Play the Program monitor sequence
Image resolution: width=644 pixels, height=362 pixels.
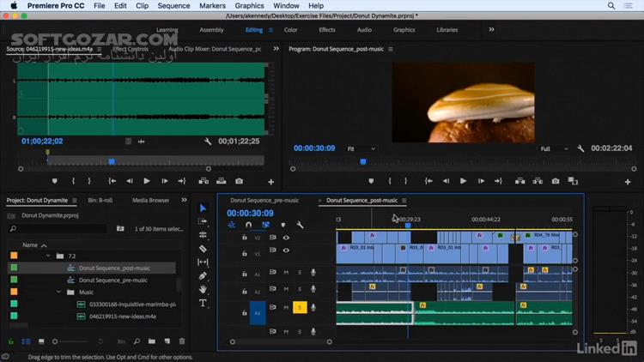pos(464,181)
